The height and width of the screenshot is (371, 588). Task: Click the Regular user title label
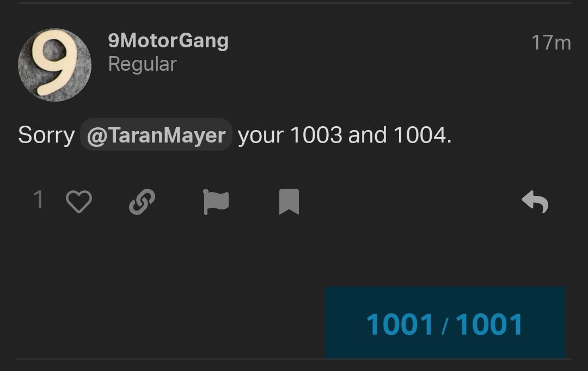coord(143,64)
